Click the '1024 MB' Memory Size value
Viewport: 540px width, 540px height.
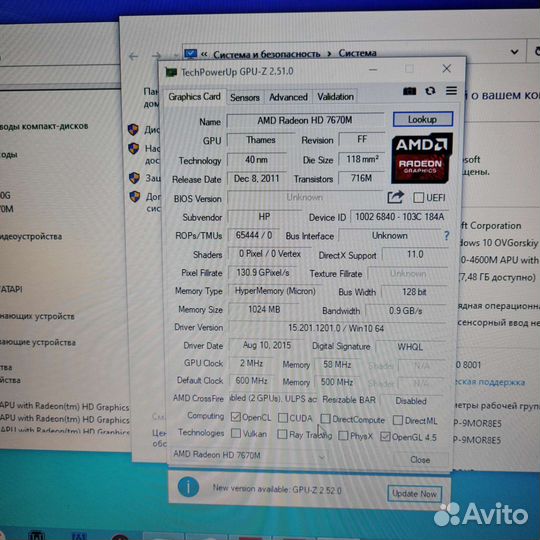tap(264, 309)
